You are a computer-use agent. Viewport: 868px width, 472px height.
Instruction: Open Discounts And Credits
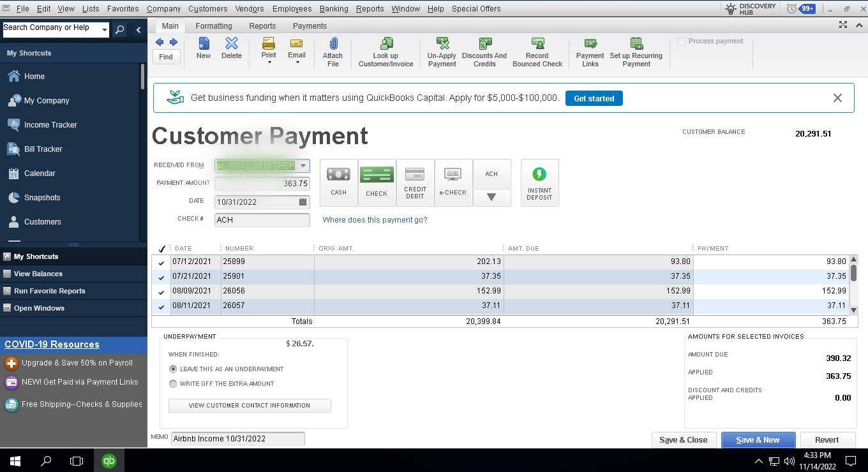pyautogui.click(x=484, y=52)
